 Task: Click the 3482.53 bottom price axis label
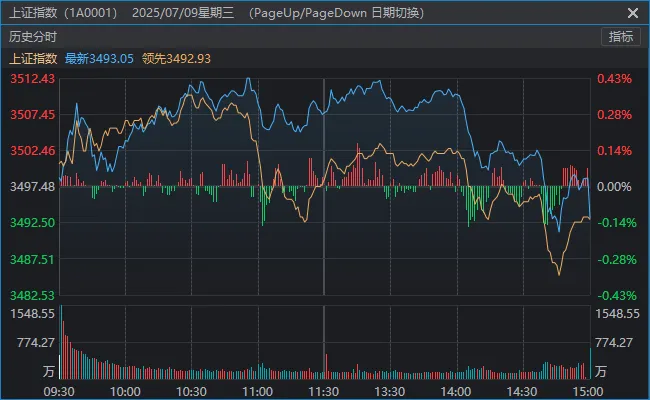pos(32,296)
